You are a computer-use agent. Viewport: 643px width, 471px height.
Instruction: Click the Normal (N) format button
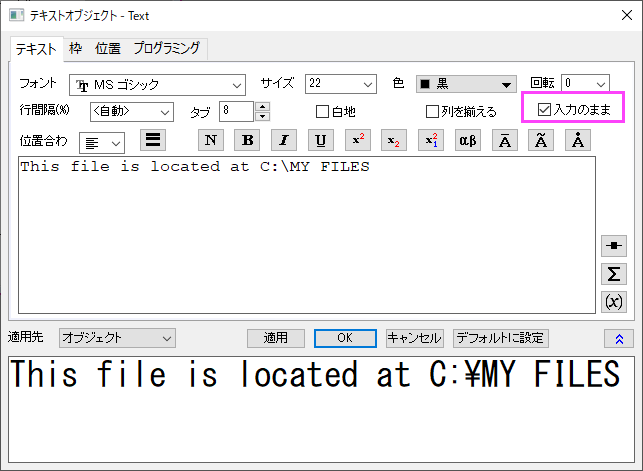(211, 140)
